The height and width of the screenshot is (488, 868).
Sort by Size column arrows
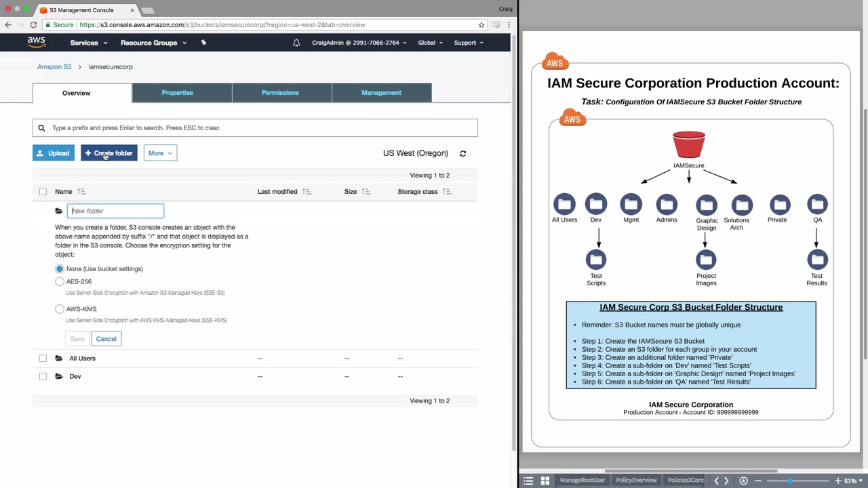pyautogui.click(x=366, y=192)
